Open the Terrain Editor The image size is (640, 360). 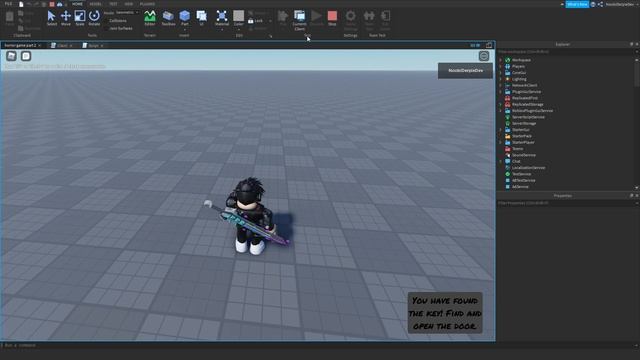(x=150, y=18)
